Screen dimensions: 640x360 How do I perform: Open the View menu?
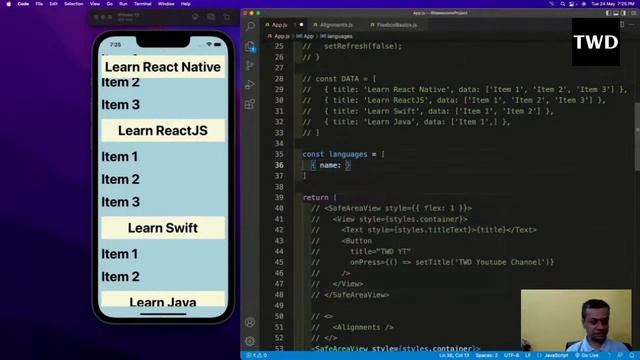tap(95, 4)
